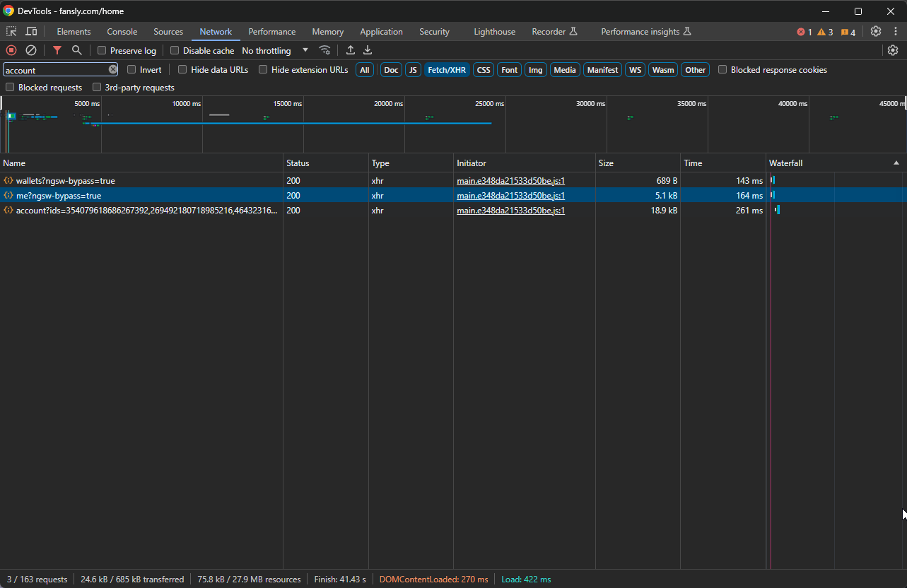Open the No throttling dropdown
The image size is (907, 588).
coord(275,51)
